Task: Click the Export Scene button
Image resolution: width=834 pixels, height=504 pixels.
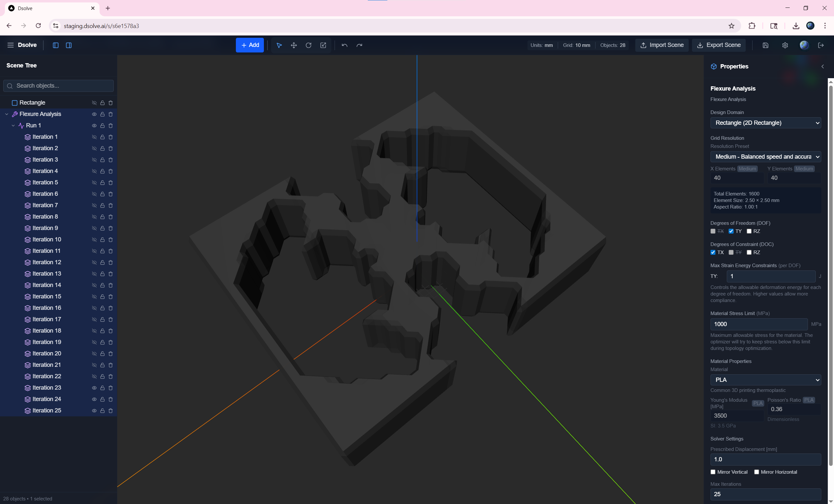Action: [x=719, y=45]
